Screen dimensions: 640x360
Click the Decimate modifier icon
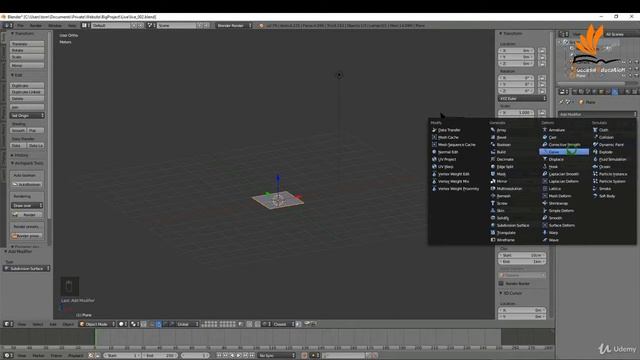tap(493, 159)
